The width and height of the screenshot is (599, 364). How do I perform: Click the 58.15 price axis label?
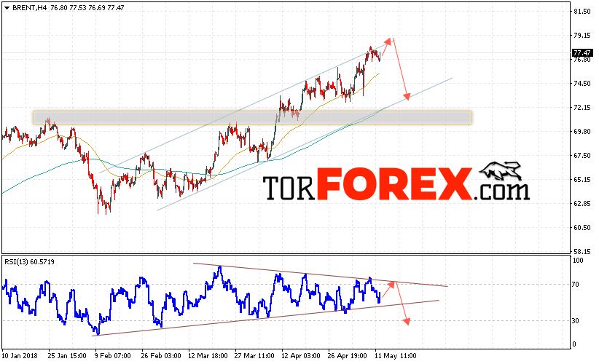(582, 251)
